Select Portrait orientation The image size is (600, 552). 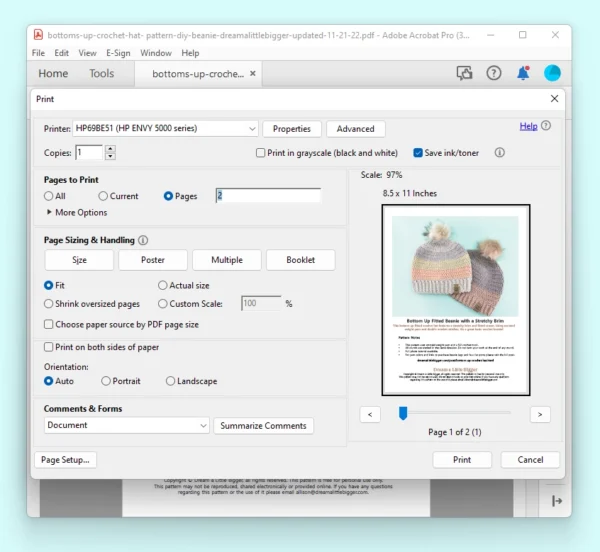[x=106, y=381]
